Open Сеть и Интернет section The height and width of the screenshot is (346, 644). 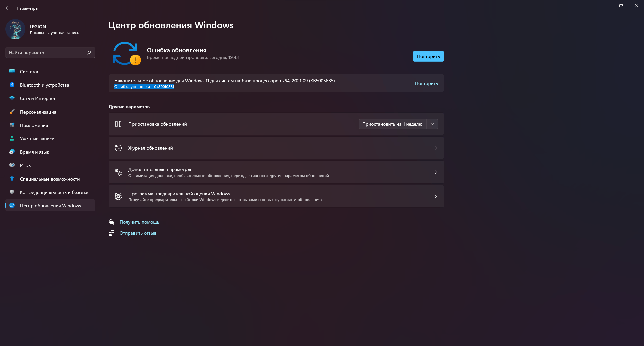click(x=50, y=98)
